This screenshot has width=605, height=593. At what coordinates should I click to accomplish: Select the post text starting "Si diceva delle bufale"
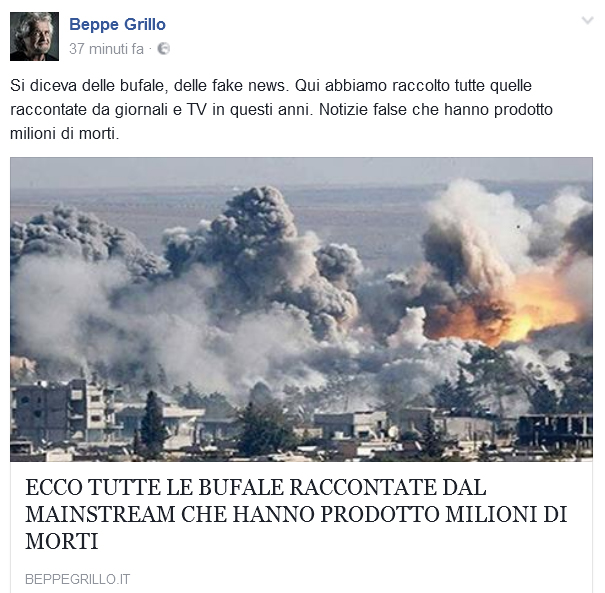pos(281,110)
